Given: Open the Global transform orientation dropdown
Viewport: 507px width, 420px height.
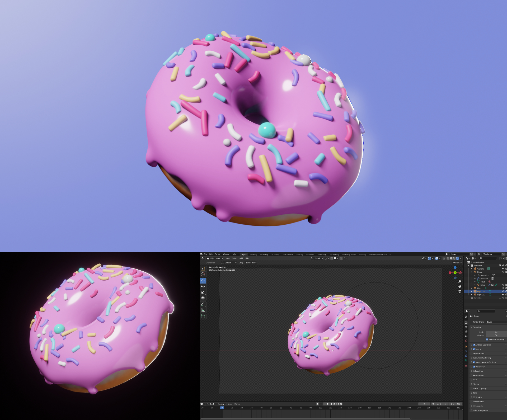Looking at the screenshot, I should [317, 258].
